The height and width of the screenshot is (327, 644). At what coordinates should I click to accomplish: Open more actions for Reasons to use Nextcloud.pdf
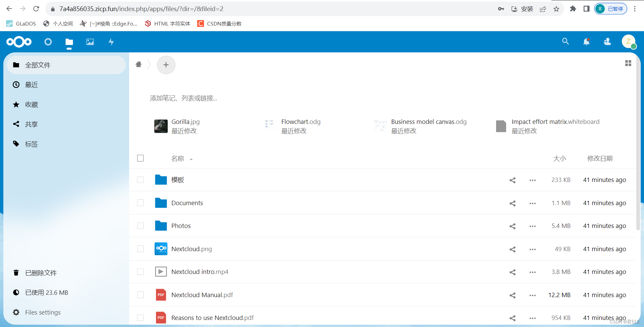[x=533, y=318]
